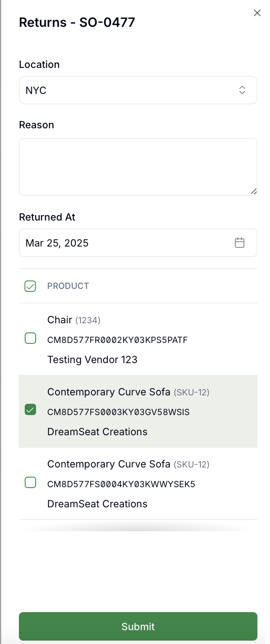270x644 pixels.
Task: Click the Returned At field label
Action: point(47,217)
